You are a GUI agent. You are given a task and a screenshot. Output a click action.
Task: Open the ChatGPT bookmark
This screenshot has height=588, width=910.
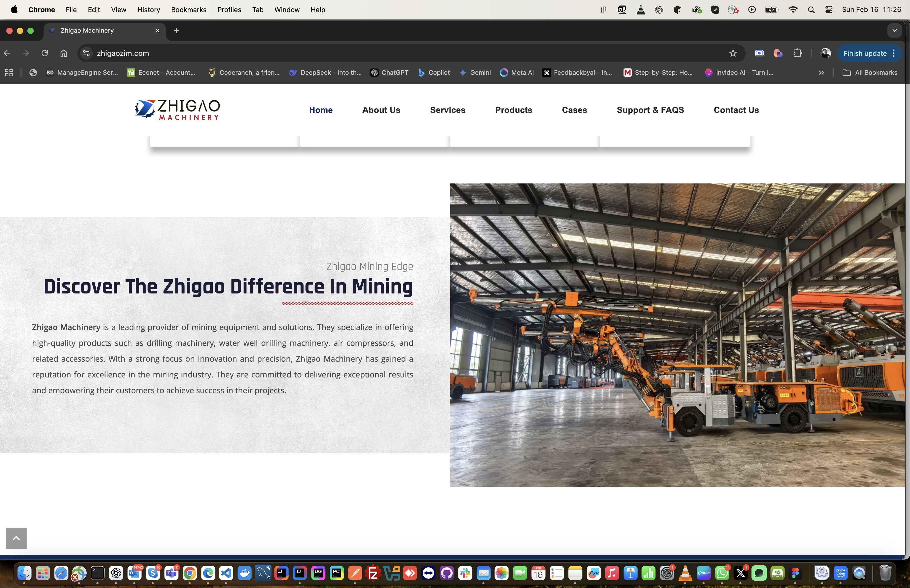[x=389, y=73]
